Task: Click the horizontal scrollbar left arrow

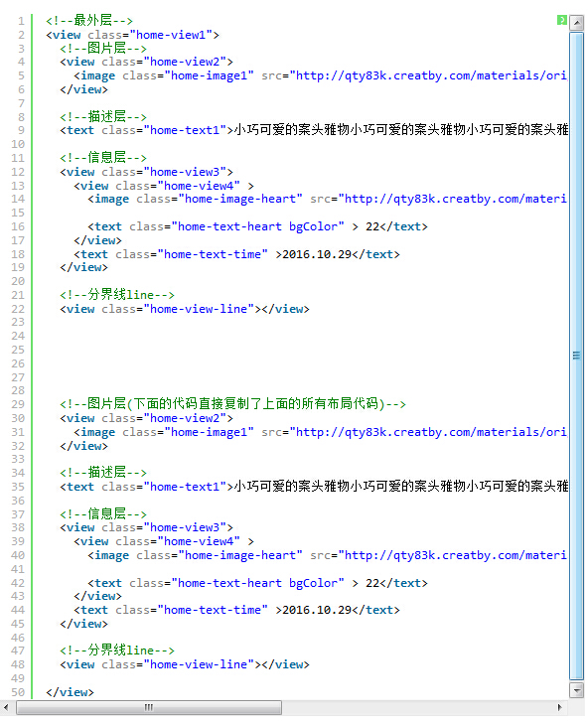Action: [6, 707]
